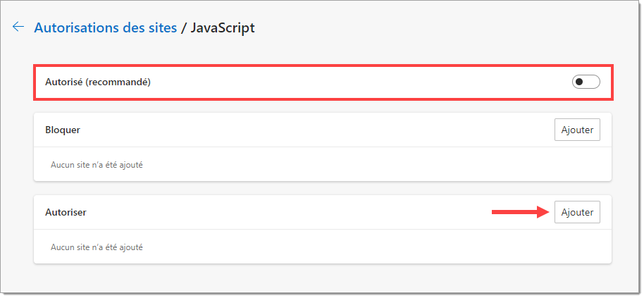Click the Bloquer header row's empty area
This screenshot has height=298, width=644.
coord(316,130)
